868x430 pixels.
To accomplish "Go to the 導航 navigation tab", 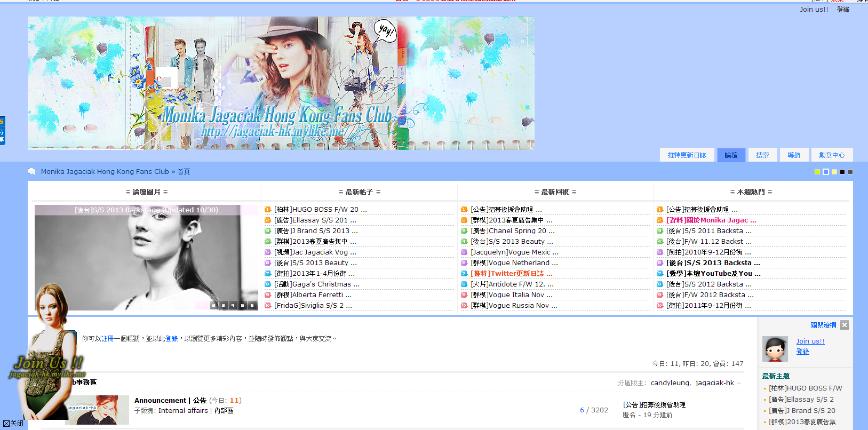I will [x=794, y=155].
